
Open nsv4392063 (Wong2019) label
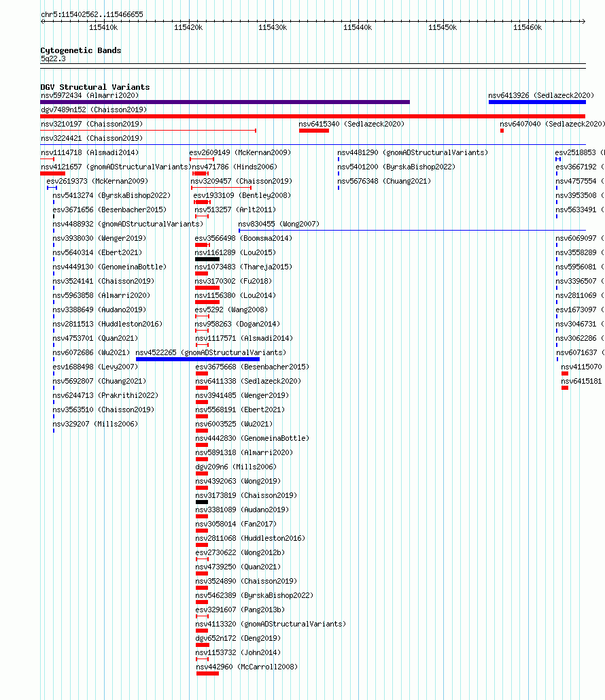[238, 481]
